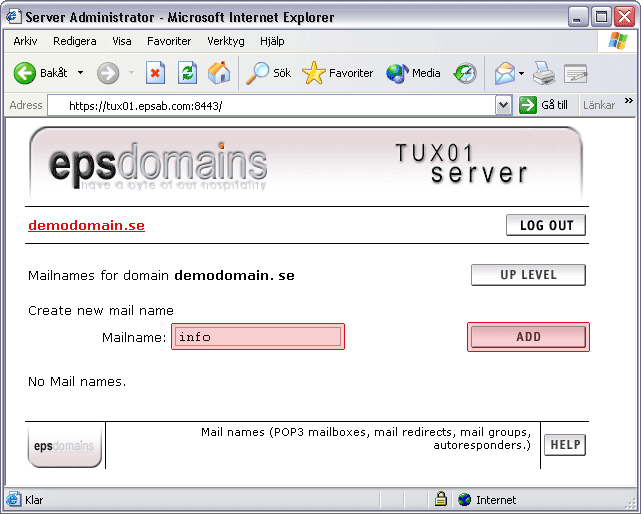Stop page loading with red X icon

(x=155, y=73)
